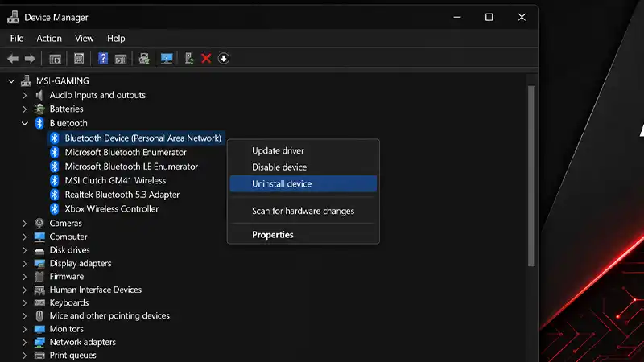This screenshot has height=362, width=644.
Task: Expand the Computer category
Action: (25, 237)
